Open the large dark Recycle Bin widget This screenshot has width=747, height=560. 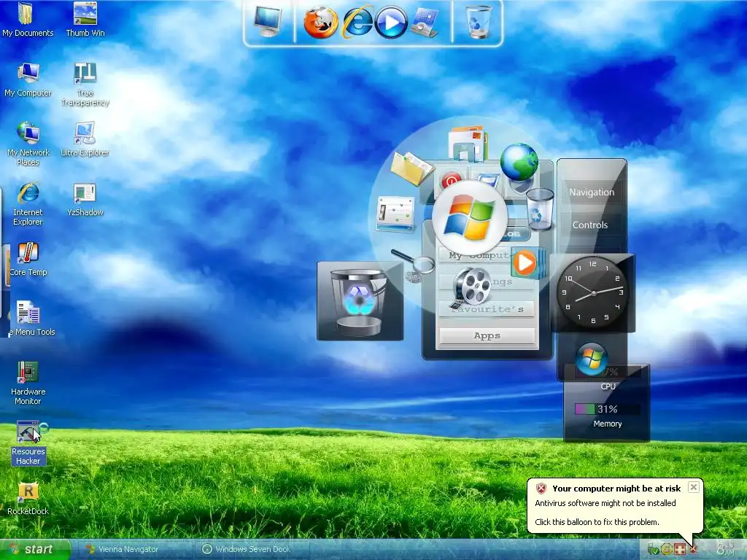tap(360, 301)
